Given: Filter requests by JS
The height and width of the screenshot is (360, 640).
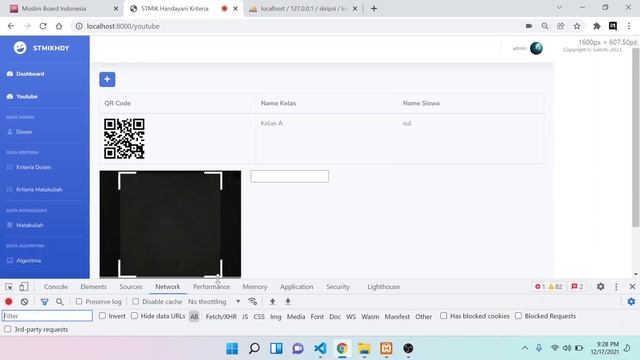Looking at the screenshot, I should 245,316.
